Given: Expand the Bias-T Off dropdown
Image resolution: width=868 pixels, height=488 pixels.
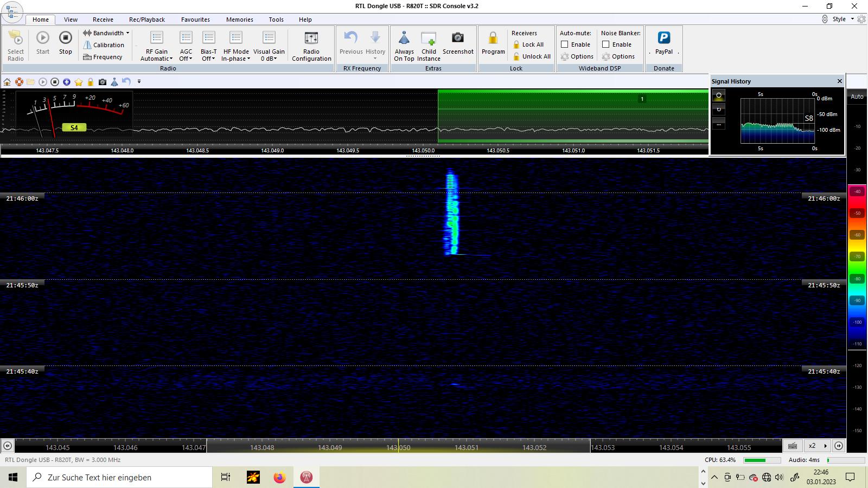Looking at the screenshot, I should [x=209, y=46].
